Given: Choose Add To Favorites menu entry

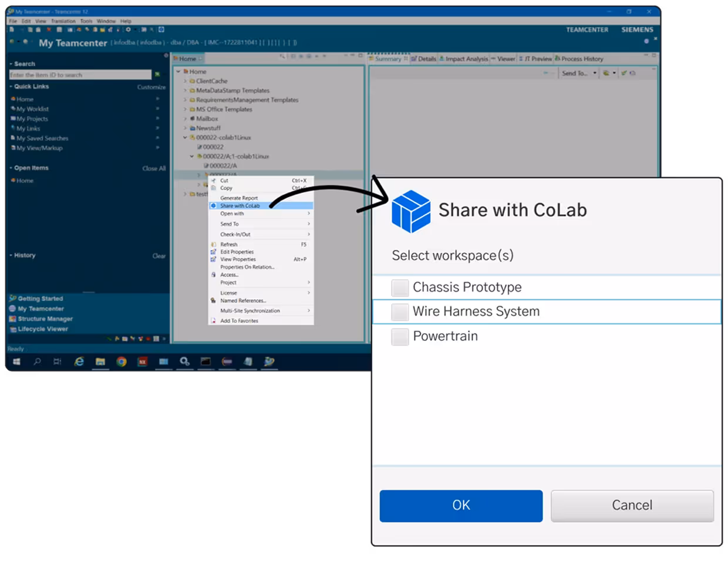Looking at the screenshot, I should (x=261, y=321).
